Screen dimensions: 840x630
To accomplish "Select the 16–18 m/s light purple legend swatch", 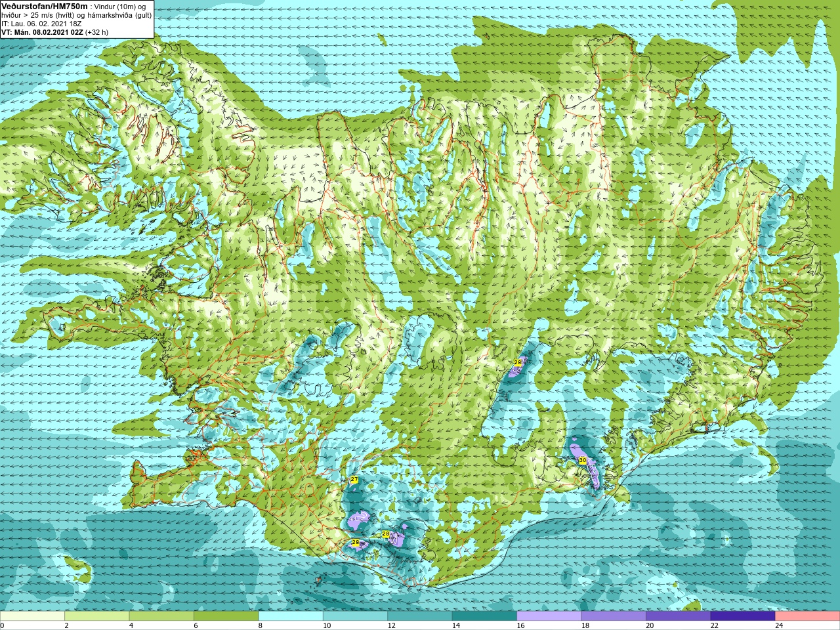I will pos(549,616).
